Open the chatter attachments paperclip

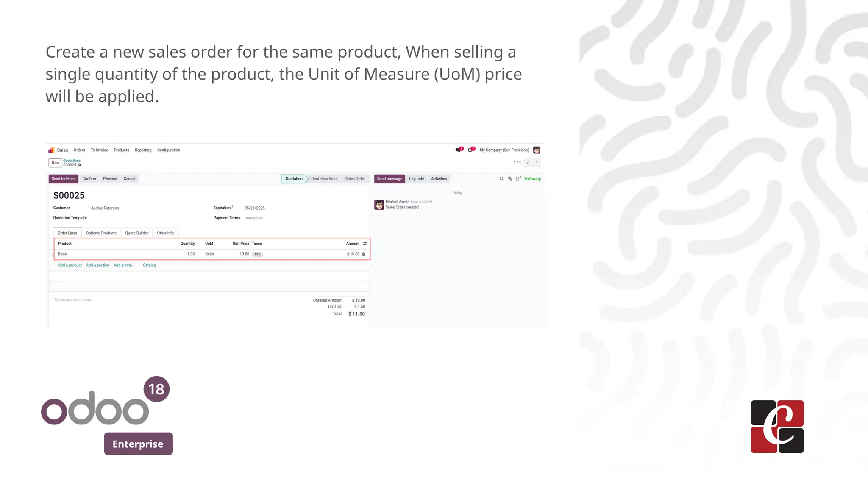510,179
